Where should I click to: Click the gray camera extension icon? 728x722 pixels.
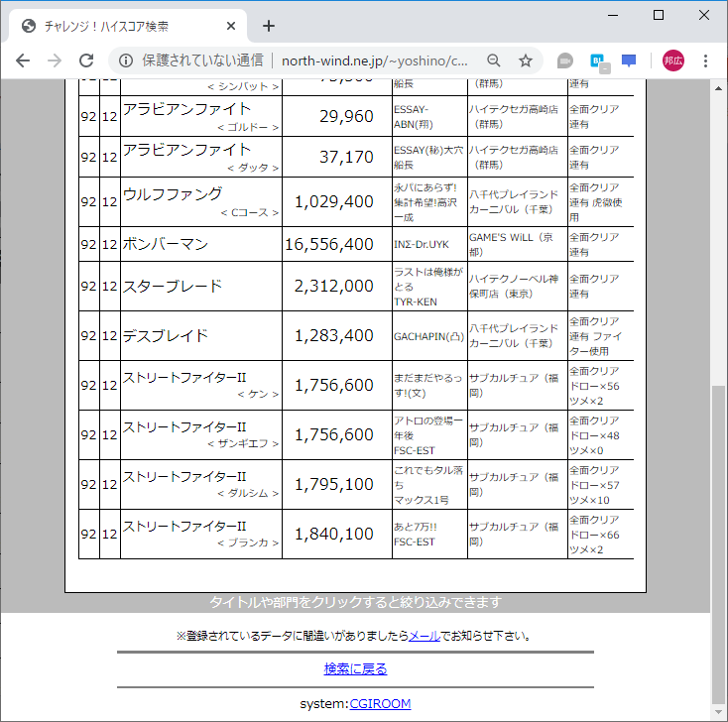pos(565,60)
